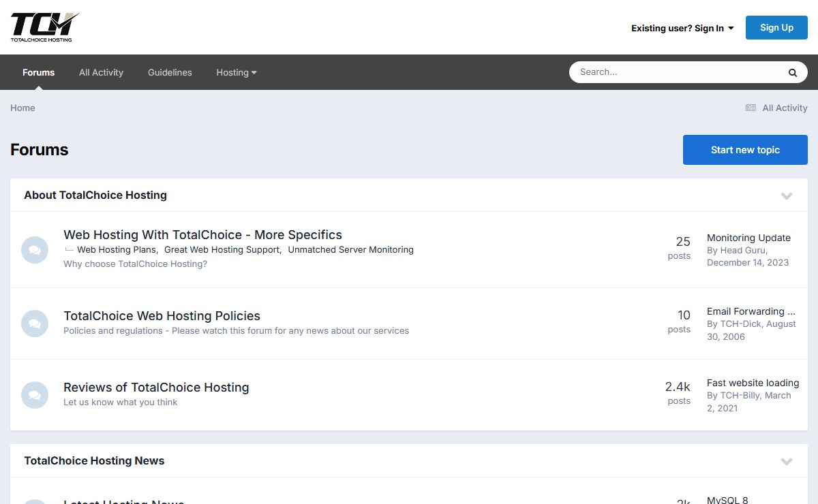818x504 pixels.
Task: Click the Web Hosting Policies forum bubble icon
Action: [x=35, y=324]
